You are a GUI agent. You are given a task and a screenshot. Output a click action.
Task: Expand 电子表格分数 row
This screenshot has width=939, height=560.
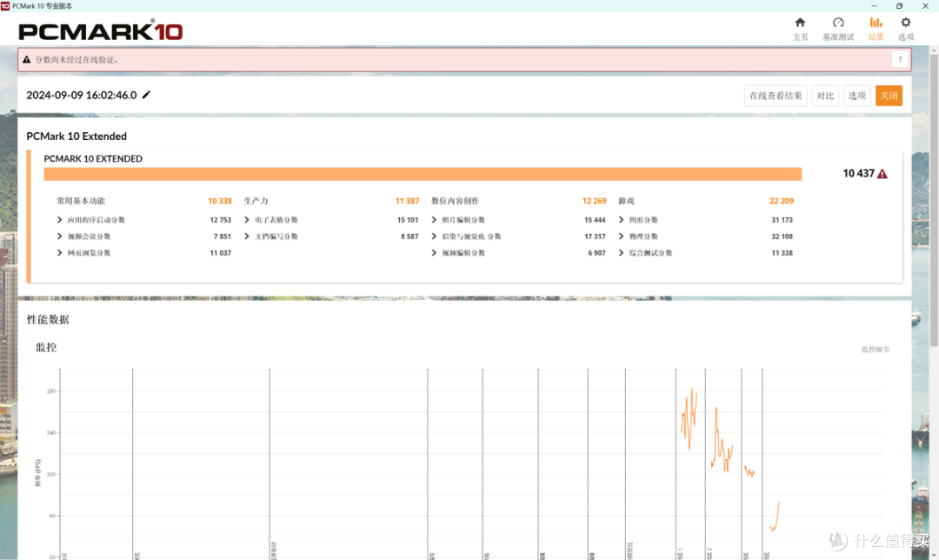247,220
